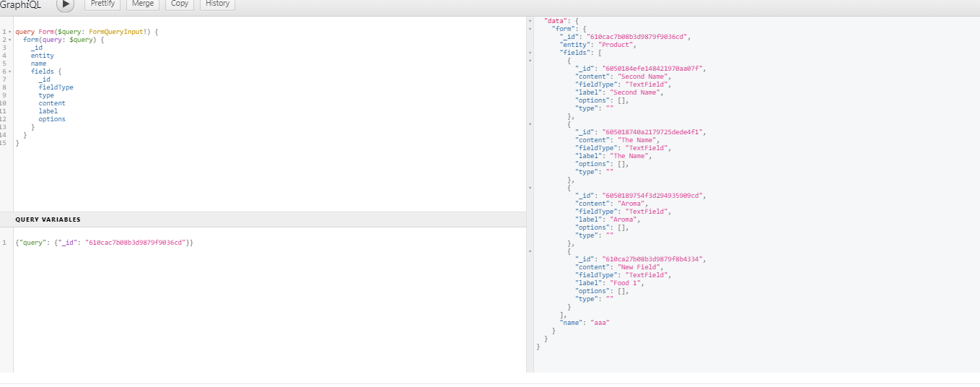Click the GraphiQL logo title
The height and width of the screenshot is (387, 980).
[x=21, y=4]
